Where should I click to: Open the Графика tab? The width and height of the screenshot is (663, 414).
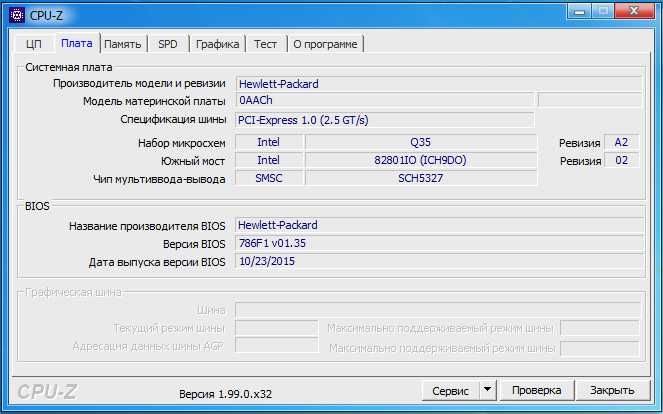(x=217, y=44)
